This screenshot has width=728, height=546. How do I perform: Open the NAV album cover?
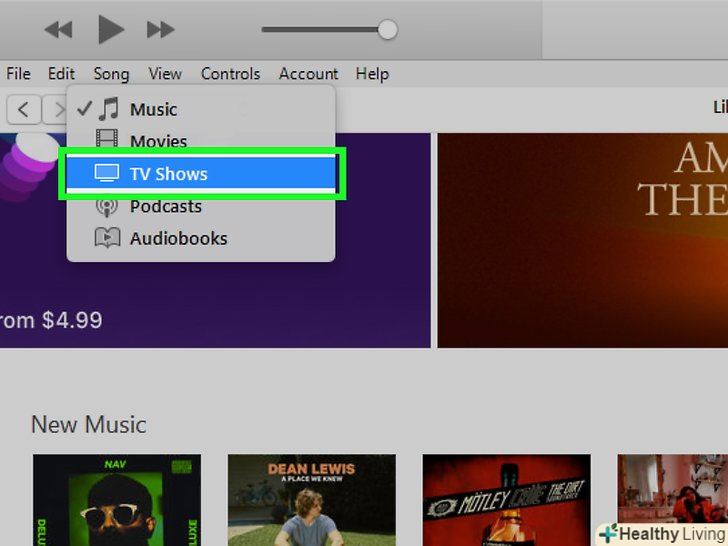[117, 500]
